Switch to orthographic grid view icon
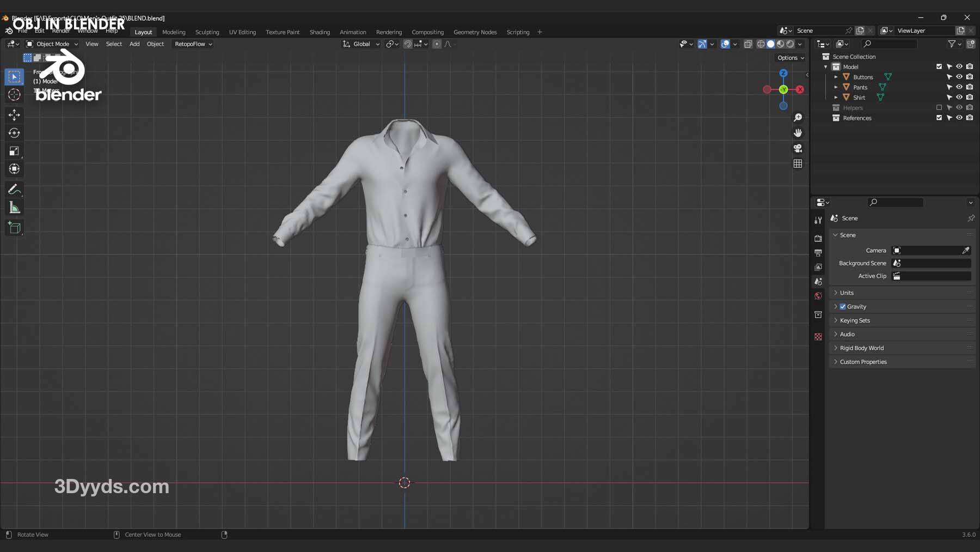This screenshot has width=980, height=552. point(798,163)
